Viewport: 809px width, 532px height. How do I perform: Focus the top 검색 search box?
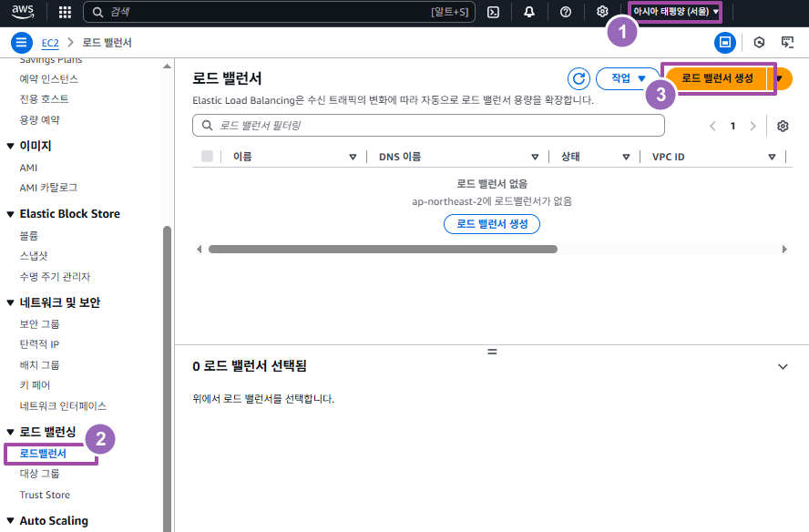279,12
